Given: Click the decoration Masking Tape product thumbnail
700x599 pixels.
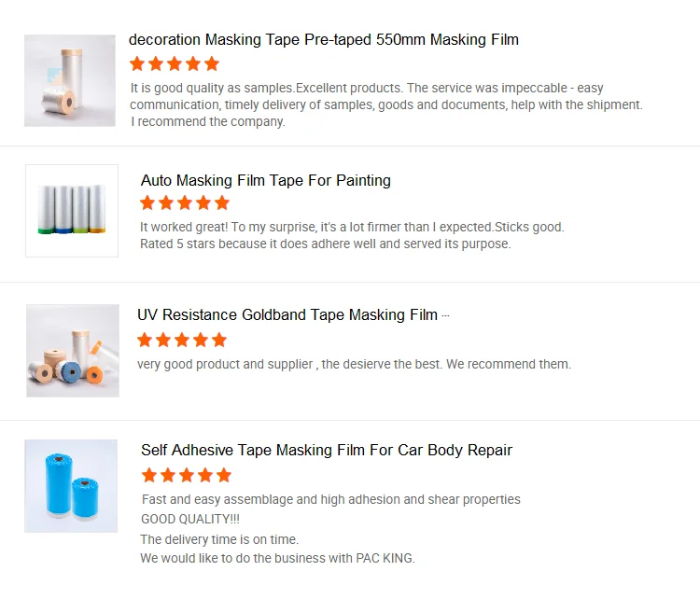Looking at the screenshot, I should click(x=70, y=80).
